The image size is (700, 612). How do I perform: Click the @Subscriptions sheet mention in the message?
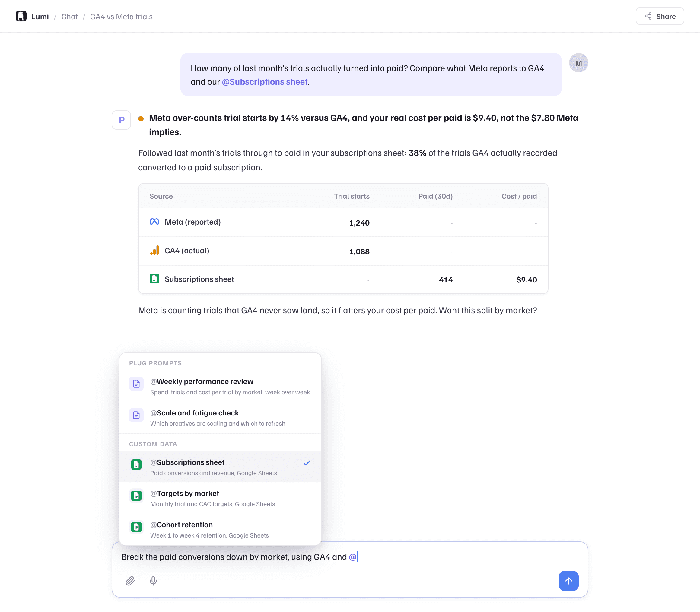265,82
